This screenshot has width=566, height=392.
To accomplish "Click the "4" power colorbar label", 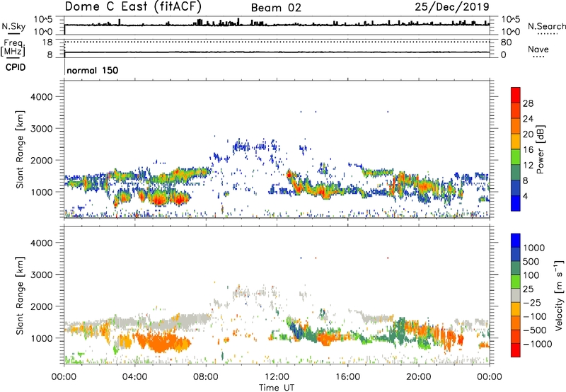I will pos(525,197).
